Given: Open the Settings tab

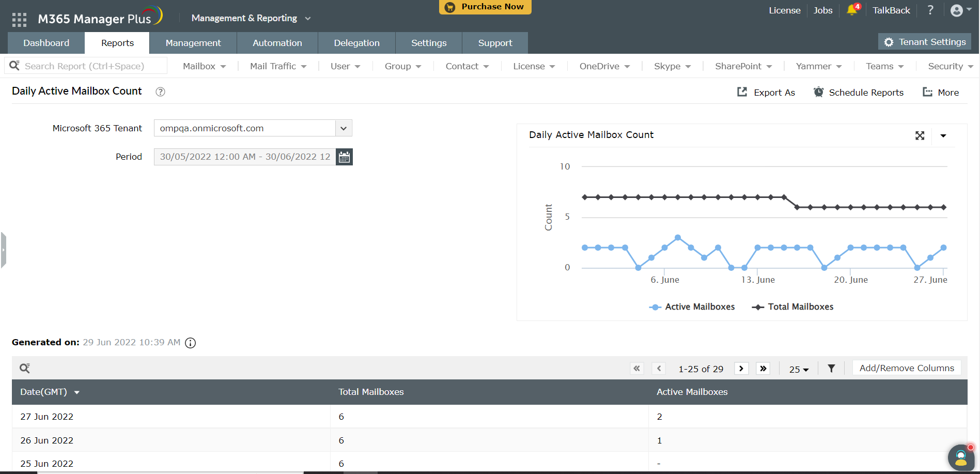Looking at the screenshot, I should coord(429,43).
